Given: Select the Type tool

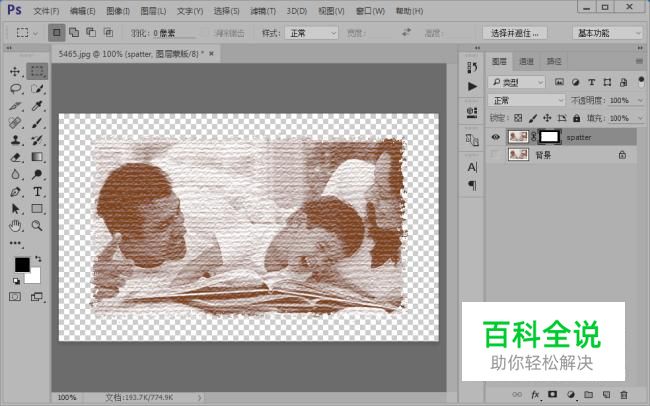Looking at the screenshot, I should click(37, 192).
